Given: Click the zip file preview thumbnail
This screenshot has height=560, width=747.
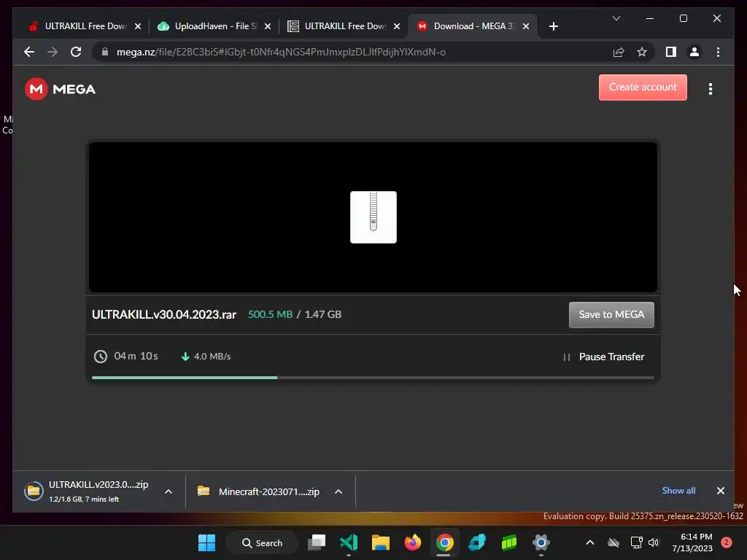Looking at the screenshot, I should (373, 217).
